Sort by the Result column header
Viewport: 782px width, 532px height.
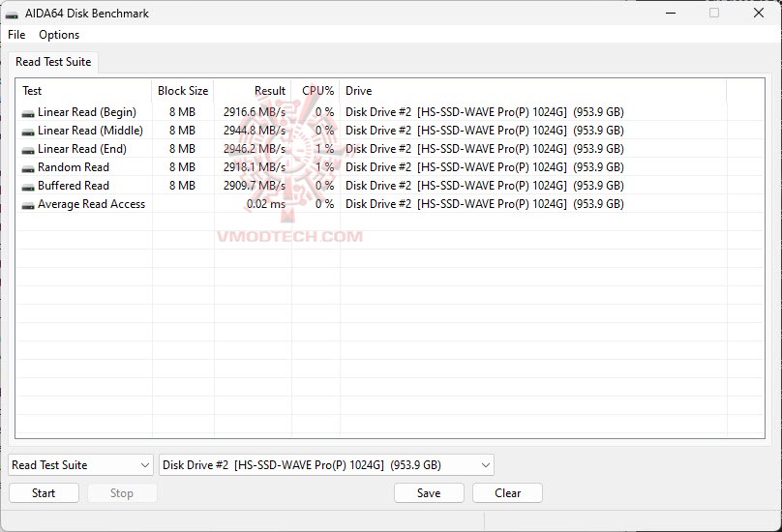[x=253, y=91]
